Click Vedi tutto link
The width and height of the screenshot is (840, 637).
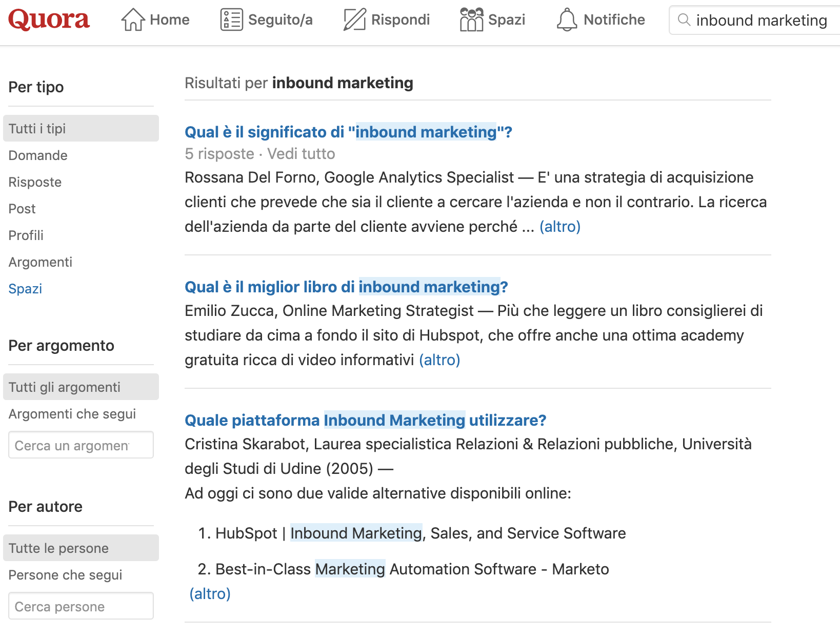click(301, 154)
